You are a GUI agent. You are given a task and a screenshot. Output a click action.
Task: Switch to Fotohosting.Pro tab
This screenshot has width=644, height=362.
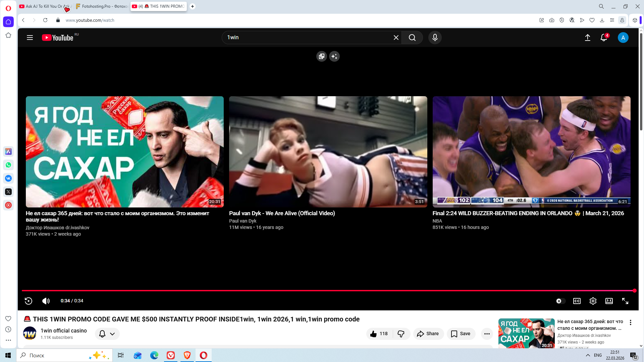[x=102, y=6]
